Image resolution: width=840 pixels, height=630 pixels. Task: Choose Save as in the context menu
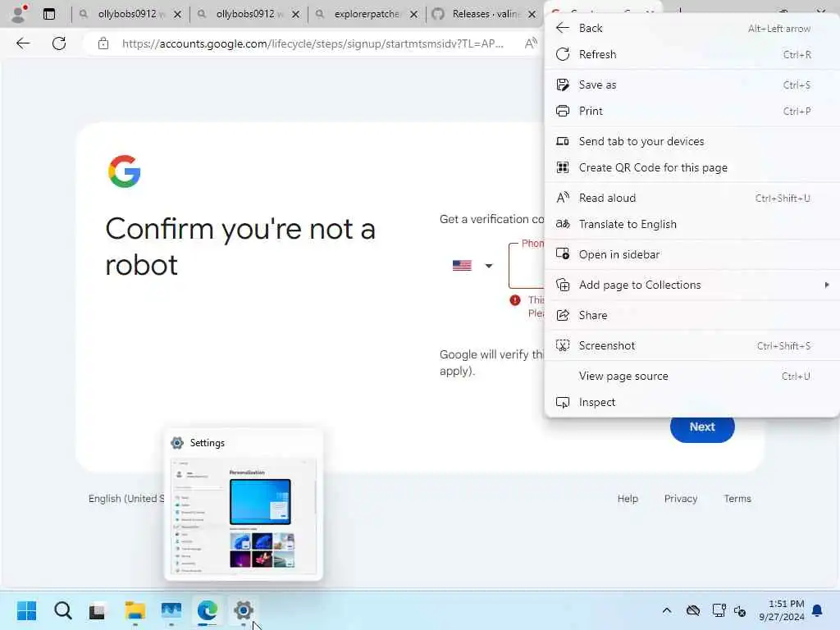692,84
